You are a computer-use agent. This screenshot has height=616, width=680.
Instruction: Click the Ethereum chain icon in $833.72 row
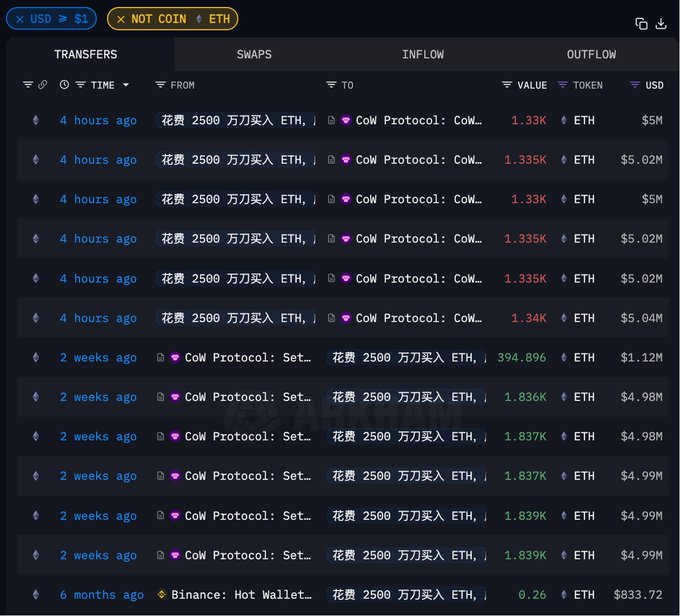(36, 594)
